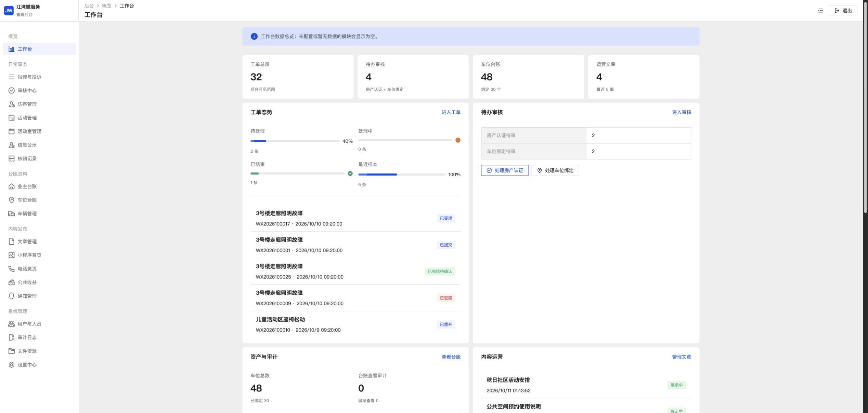The image size is (868, 413).
Task: Click the 车辆管理 vehicle icon
Action: (11, 214)
